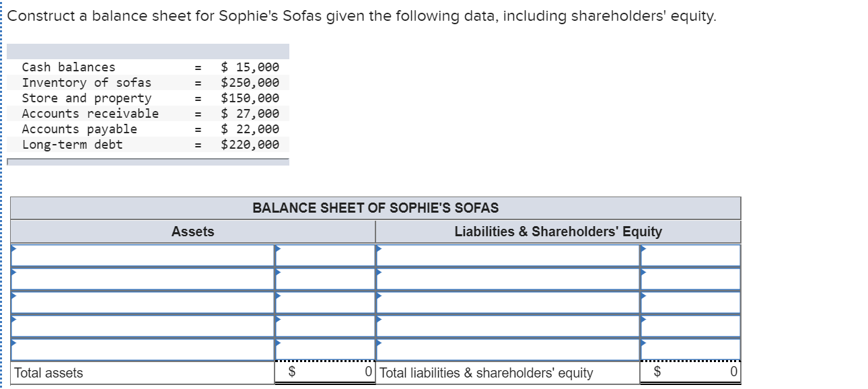Click the second Assets row amount cell
The width and height of the screenshot is (868, 389).
pyautogui.click(x=326, y=279)
